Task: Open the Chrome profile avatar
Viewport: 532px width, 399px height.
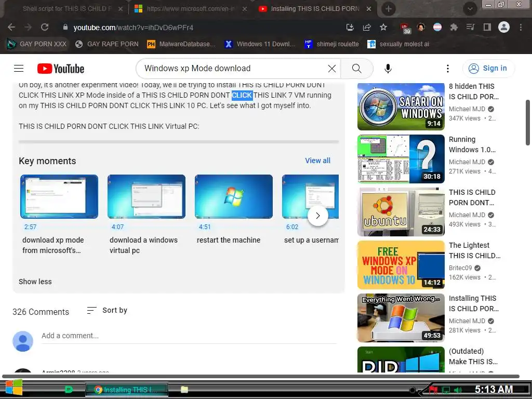Action: pos(504,27)
